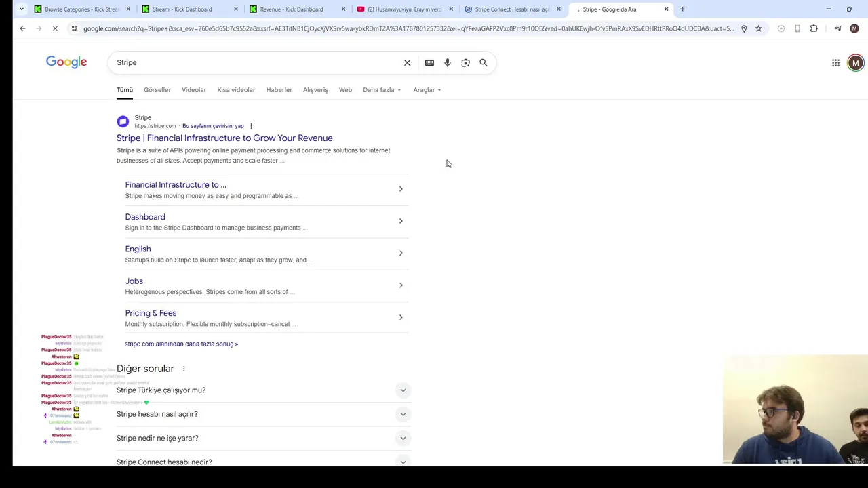Open the Chrome profile button

854,28
